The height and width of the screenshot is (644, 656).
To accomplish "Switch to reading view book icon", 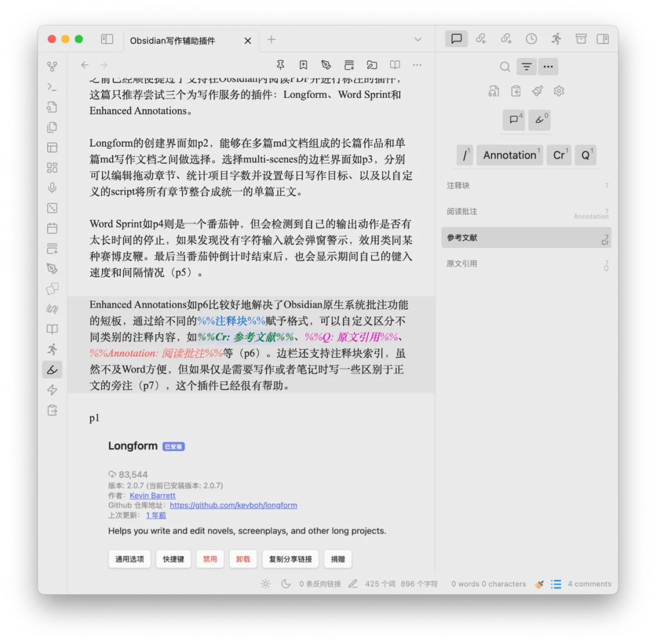I will pyautogui.click(x=395, y=65).
